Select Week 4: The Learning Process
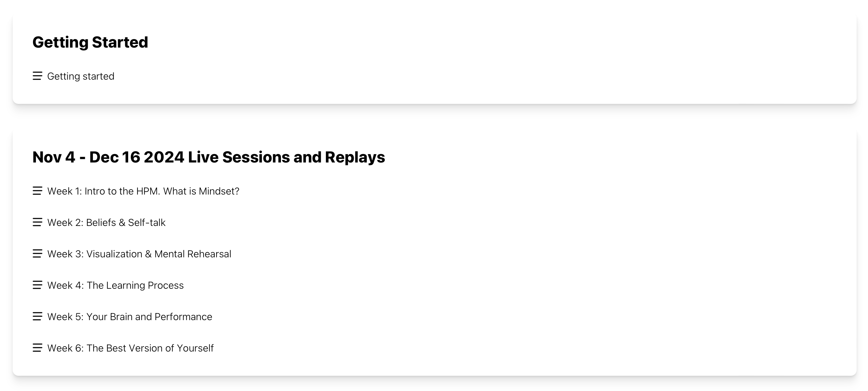 coord(116,285)
